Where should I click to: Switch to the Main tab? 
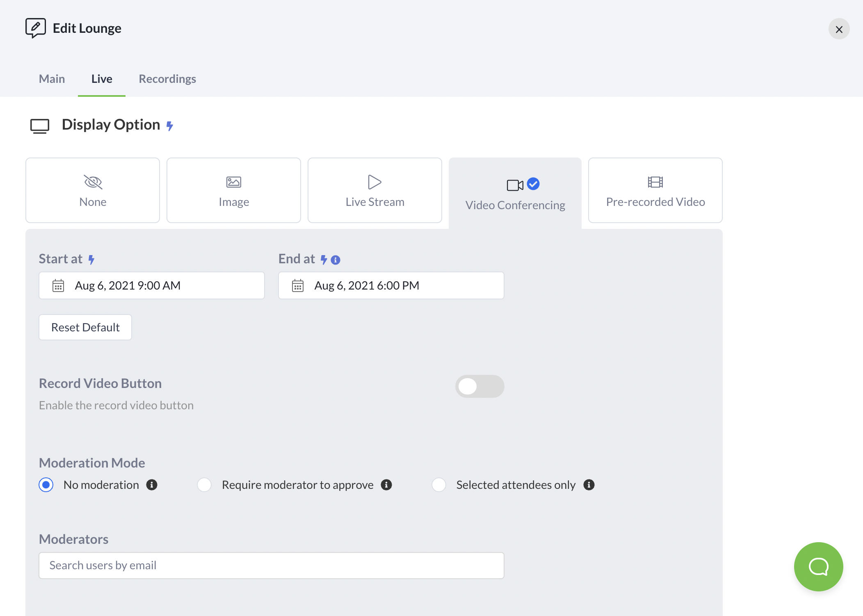coord(52,79)
